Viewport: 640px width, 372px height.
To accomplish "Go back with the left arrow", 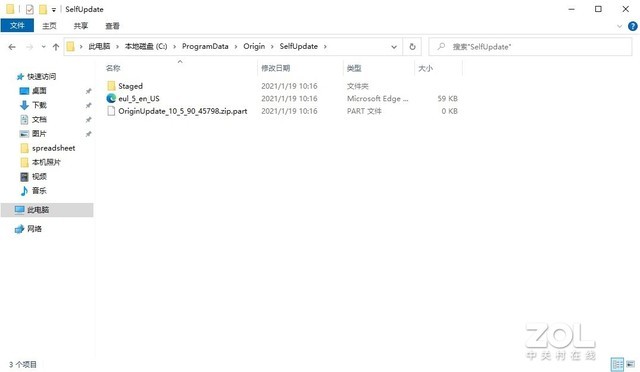I will tap(12, 47).
